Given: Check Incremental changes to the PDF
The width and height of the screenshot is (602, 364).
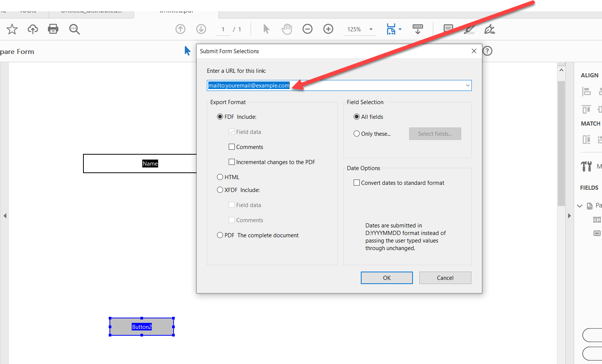Looking at the screenshot, I should [x=232, y=162].
